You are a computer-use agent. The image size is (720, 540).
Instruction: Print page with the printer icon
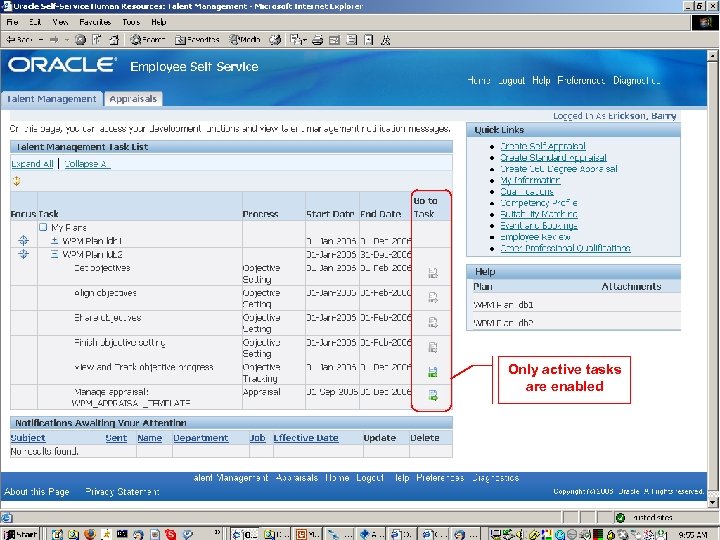tap(317, 40)
